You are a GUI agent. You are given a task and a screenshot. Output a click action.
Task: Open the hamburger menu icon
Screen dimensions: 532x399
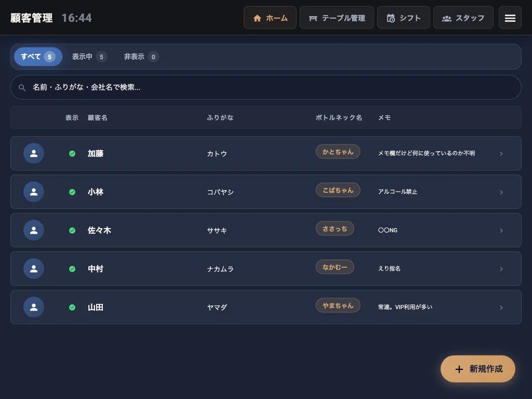click(510, 18)
